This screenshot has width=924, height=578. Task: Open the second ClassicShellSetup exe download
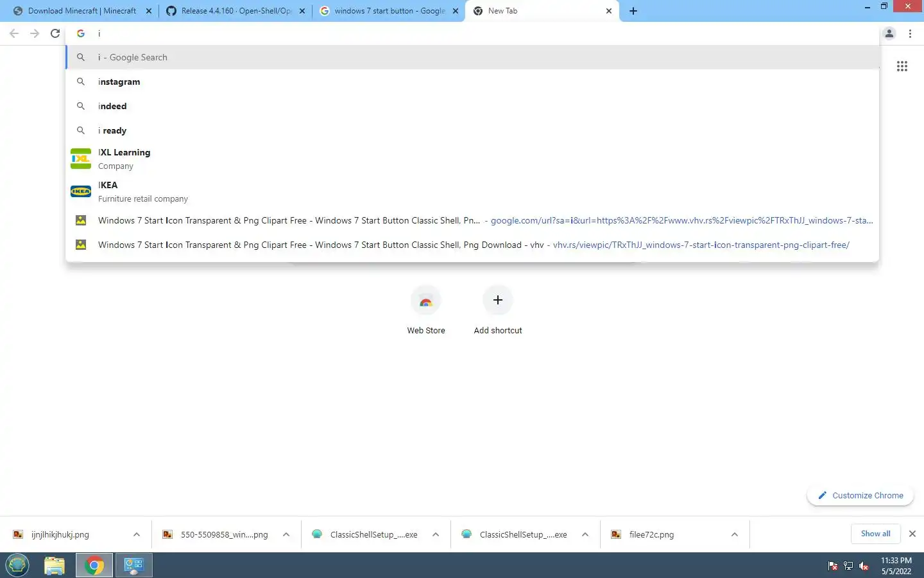[523, 534]
